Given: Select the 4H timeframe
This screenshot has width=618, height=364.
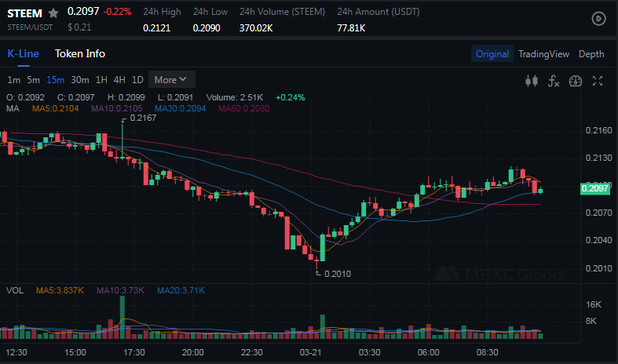Looking at the screenshot, I should coord(119,79).
